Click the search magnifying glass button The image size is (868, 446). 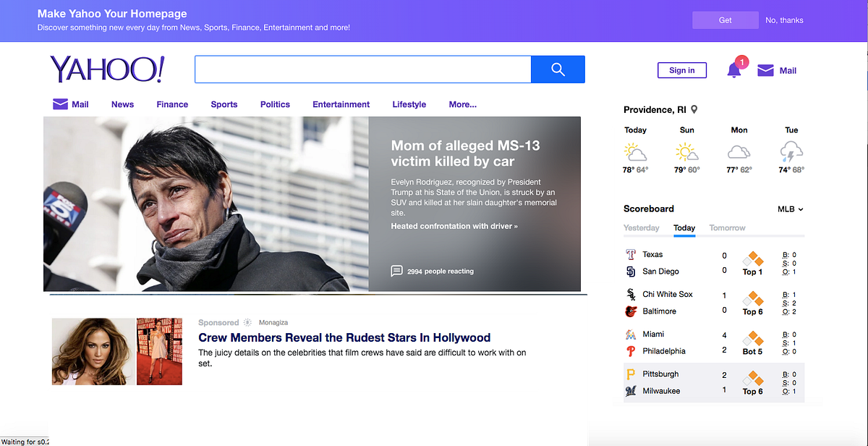coord(557,69)
